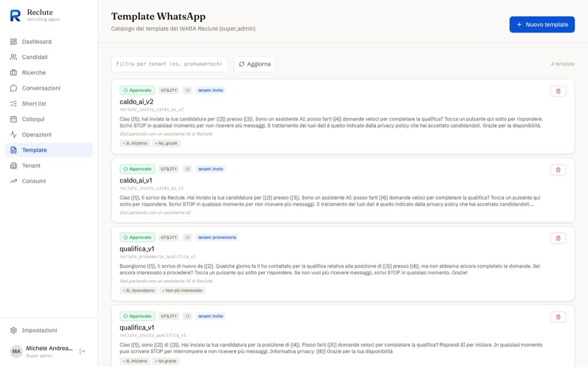Click the reclute_invito_caldo_ai_v2 identifier text
This screenshot has width=588, height=367.
151,110
